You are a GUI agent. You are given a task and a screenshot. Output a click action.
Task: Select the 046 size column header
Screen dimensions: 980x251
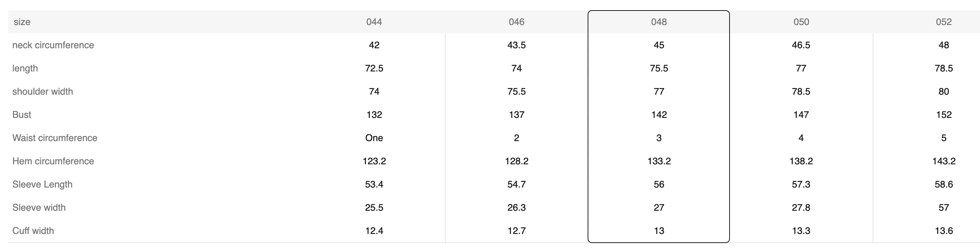coord(516,22)
